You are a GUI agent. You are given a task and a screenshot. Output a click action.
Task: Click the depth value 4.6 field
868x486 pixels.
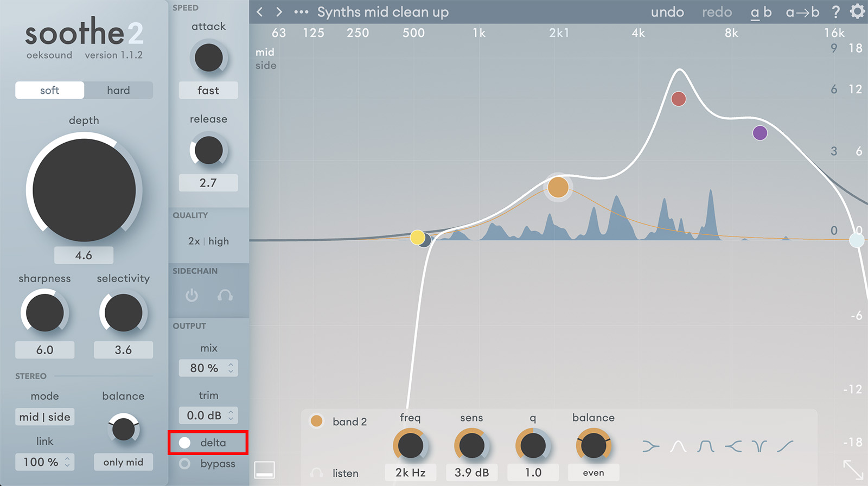tap(84, 255)
